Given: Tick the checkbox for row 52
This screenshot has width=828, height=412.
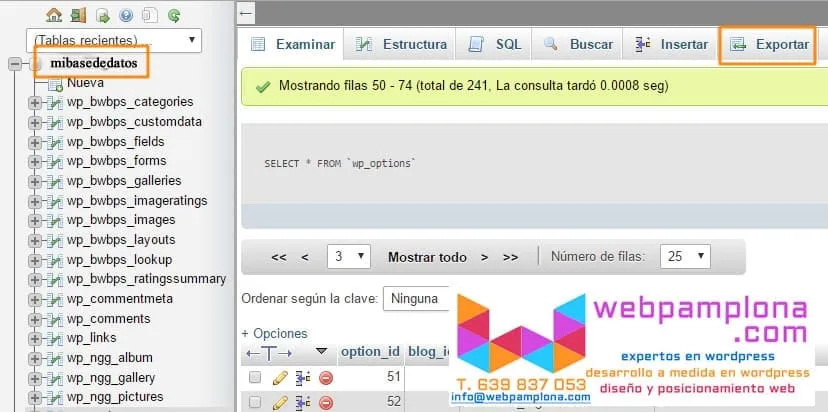Looking at the screenshot, I should click(x=255, y=402).
